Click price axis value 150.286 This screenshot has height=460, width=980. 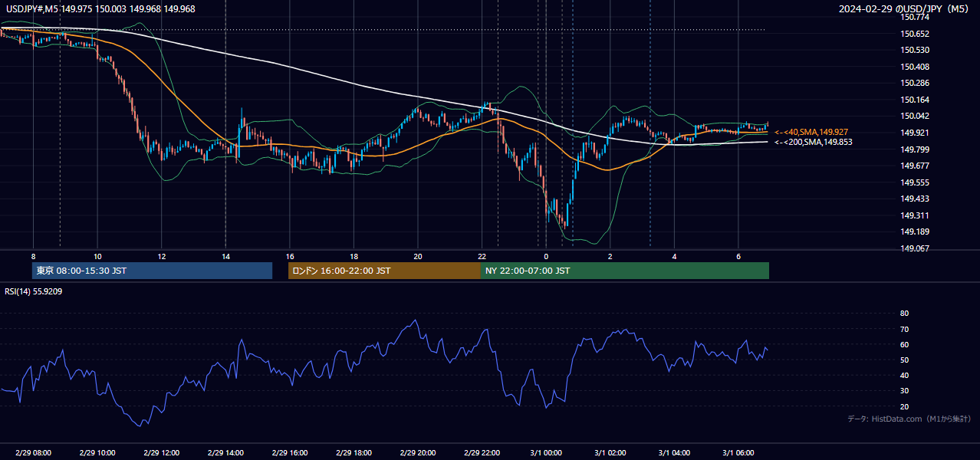pyautogui.click(x=915, y=83)
